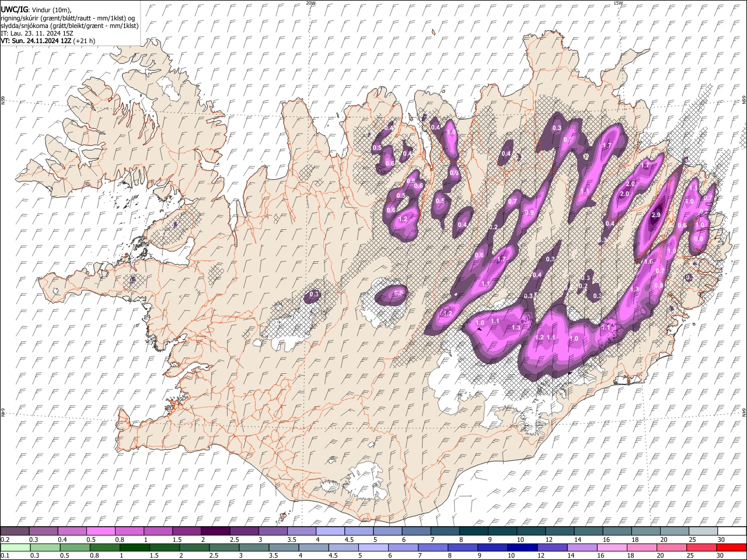Pick the darkest green 1–1.5 swatch, lower legend
This screenshot has width=747, height=560.
coord(135,547)
